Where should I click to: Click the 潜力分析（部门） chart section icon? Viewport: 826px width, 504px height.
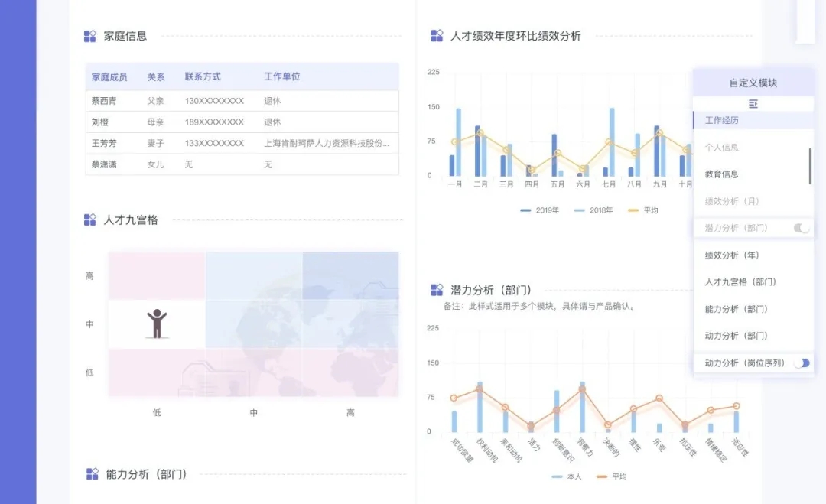437,290
